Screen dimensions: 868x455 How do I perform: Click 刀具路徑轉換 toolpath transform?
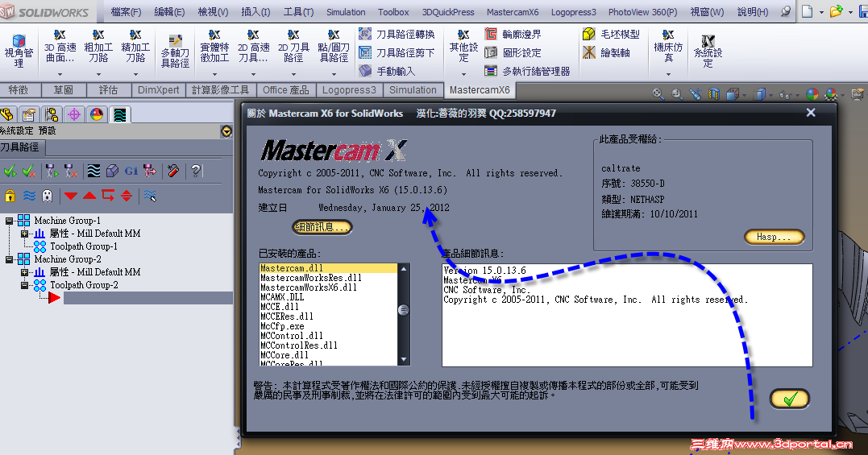tap(397, 35)
